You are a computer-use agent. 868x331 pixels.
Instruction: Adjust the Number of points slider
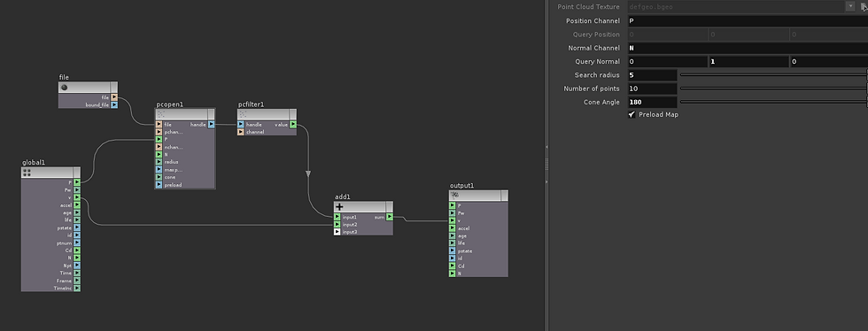(x=774, y=89)
